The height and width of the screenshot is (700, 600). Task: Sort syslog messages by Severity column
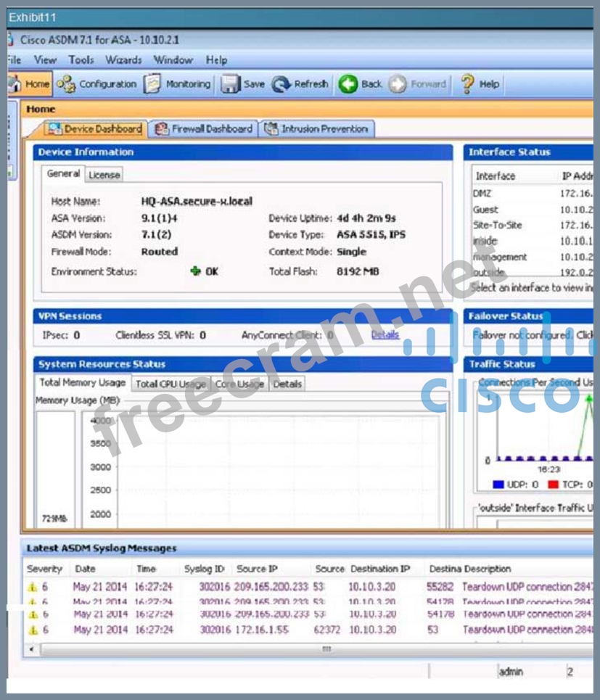44,569
